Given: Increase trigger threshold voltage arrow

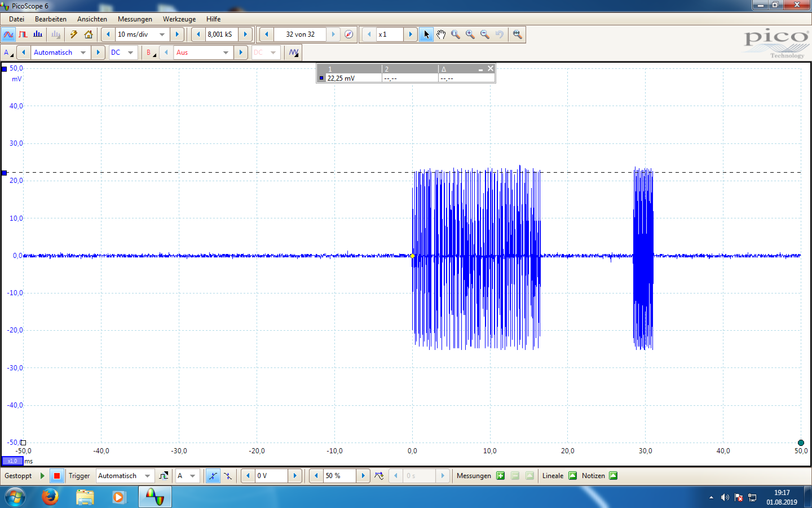Looking at the screenshot, I should tap(295, 476).
